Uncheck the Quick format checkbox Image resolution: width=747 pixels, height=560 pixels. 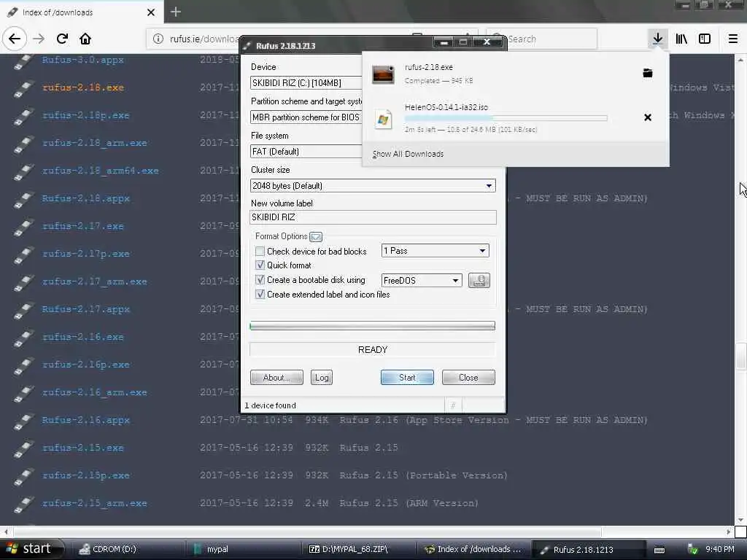pyautogui.click(x=260, y=265)
